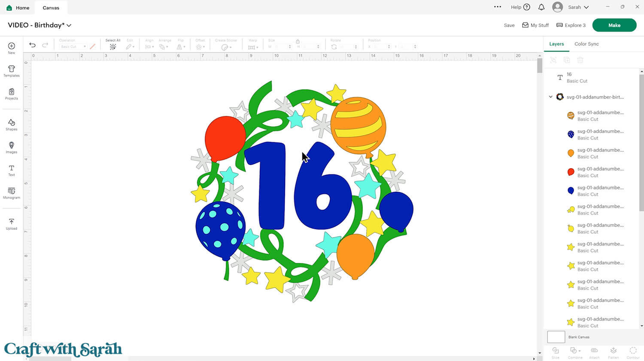Viewport: 644px width, 361px height.
Task: Click the Templates icon
Action: coord(12,71)
